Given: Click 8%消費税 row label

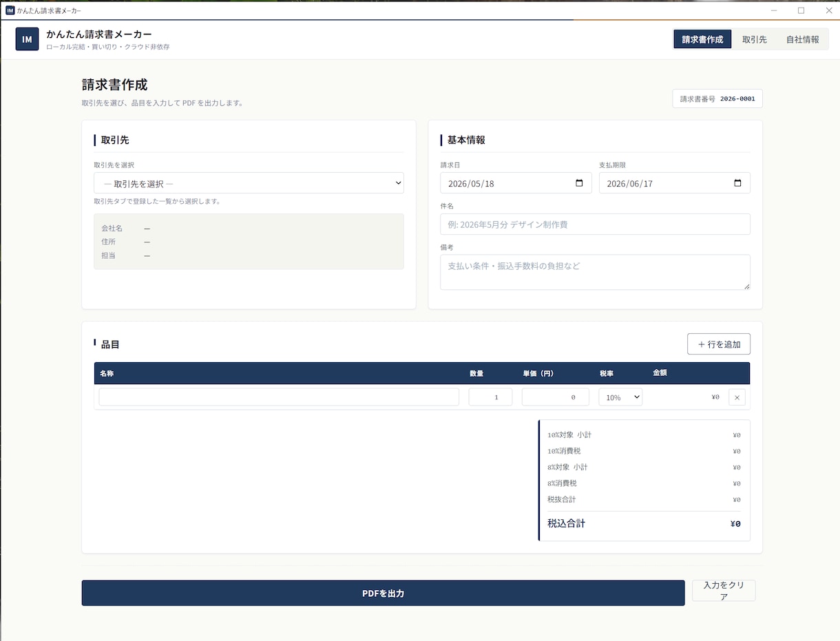Looking at the screenshot, I should point(562,483).
